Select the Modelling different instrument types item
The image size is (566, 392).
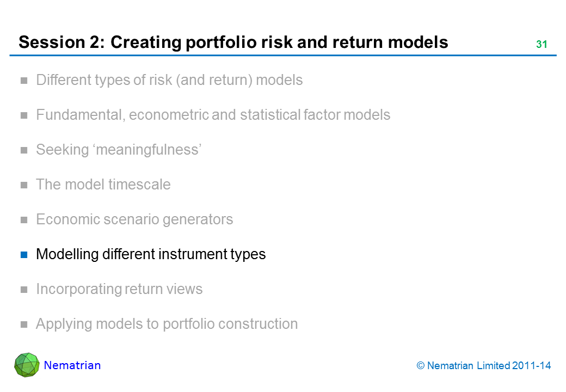151,254
